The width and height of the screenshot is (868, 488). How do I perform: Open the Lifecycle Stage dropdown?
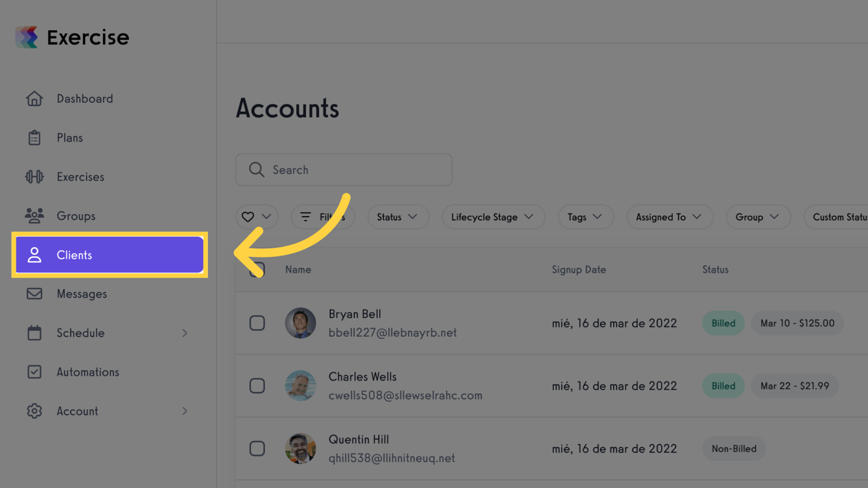(x=493, y=217)
